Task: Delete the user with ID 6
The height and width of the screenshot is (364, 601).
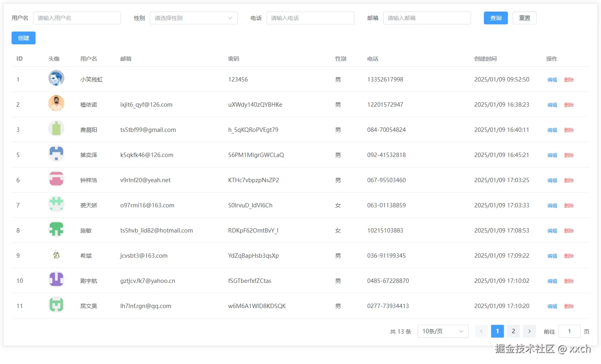Action: (x=569, y=180)
